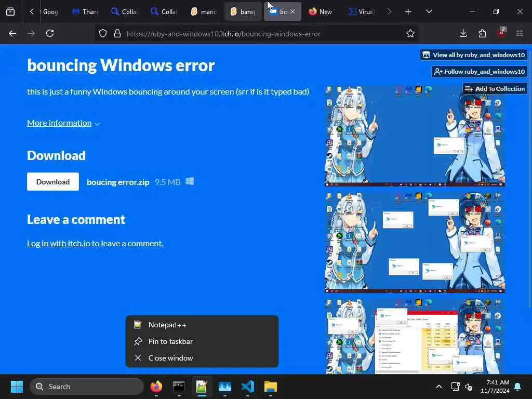
Task: Open the blue chart app in taskbar
Action: click(224, 387)
